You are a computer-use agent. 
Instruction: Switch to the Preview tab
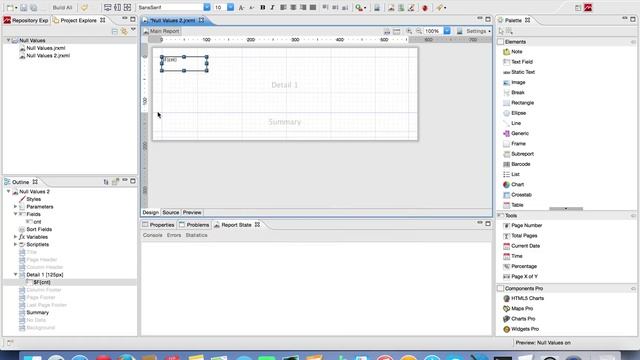point(192,213)
